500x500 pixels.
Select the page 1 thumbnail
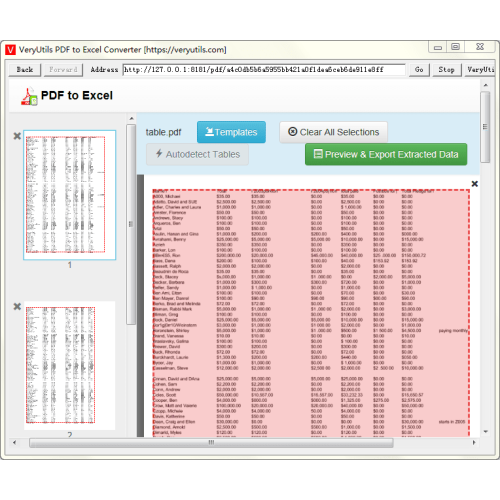70,195
